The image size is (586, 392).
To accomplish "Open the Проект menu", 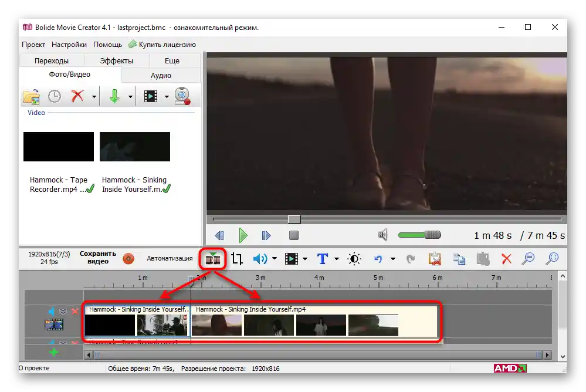I will 33,45.
